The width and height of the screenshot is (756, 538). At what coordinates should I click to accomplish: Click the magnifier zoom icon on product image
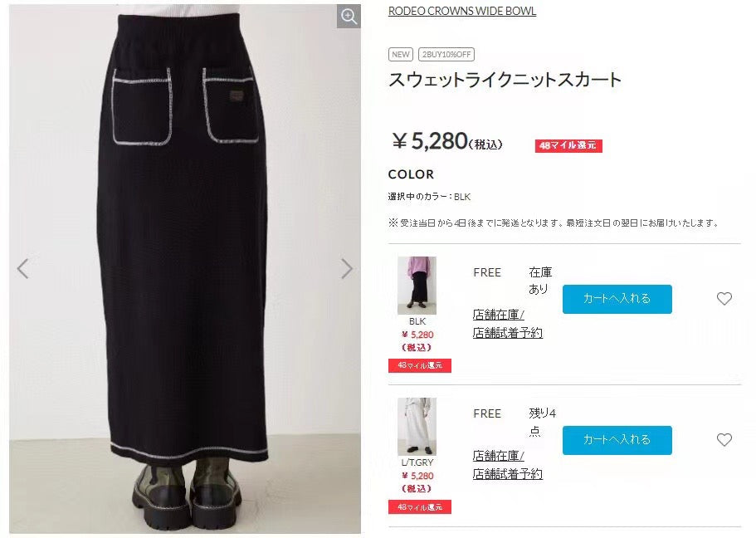click(x=349, y=17)
